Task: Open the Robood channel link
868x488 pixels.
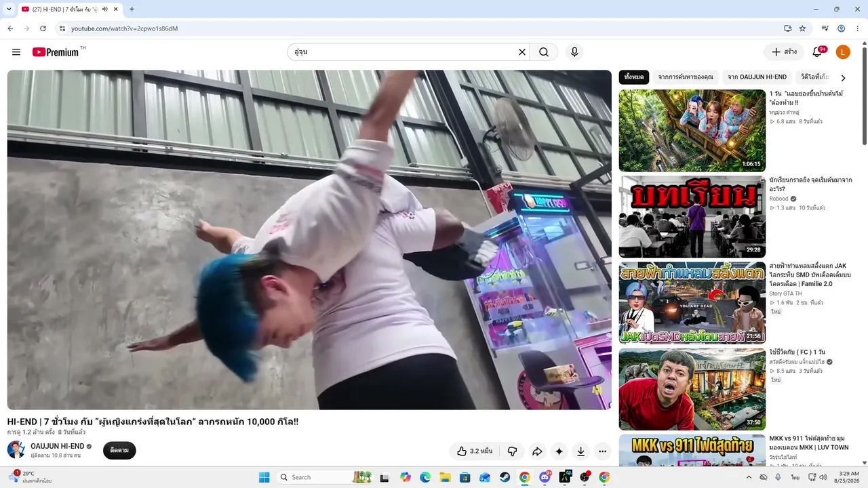Action: point(779,199)
